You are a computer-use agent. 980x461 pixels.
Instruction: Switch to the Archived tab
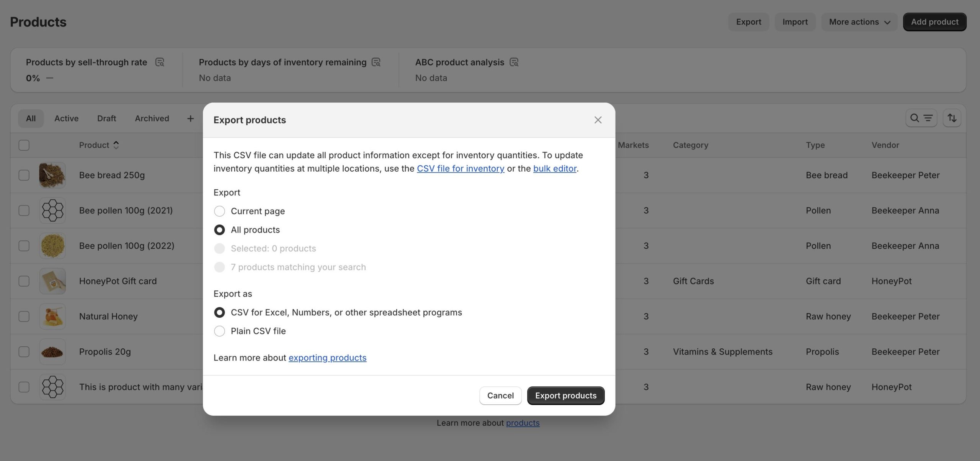(152, 118)
